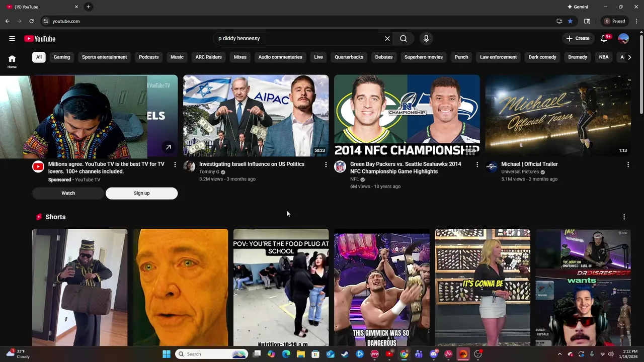Open the Paused profile menu in Chrome
The height and width of the screenshot is (362, 644).
click(x=615, y=21)
